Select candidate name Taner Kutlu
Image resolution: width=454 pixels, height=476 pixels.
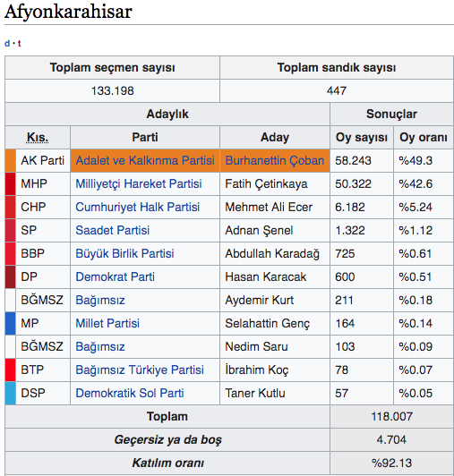pyautogui.click(x=255, y=393)
